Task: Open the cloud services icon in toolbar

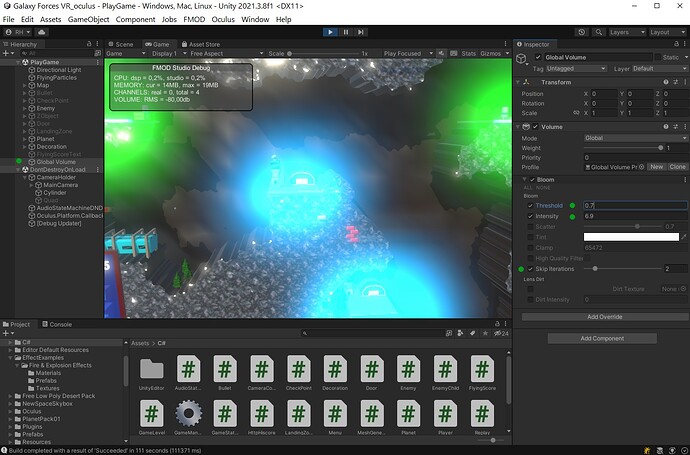Action: 42,32
